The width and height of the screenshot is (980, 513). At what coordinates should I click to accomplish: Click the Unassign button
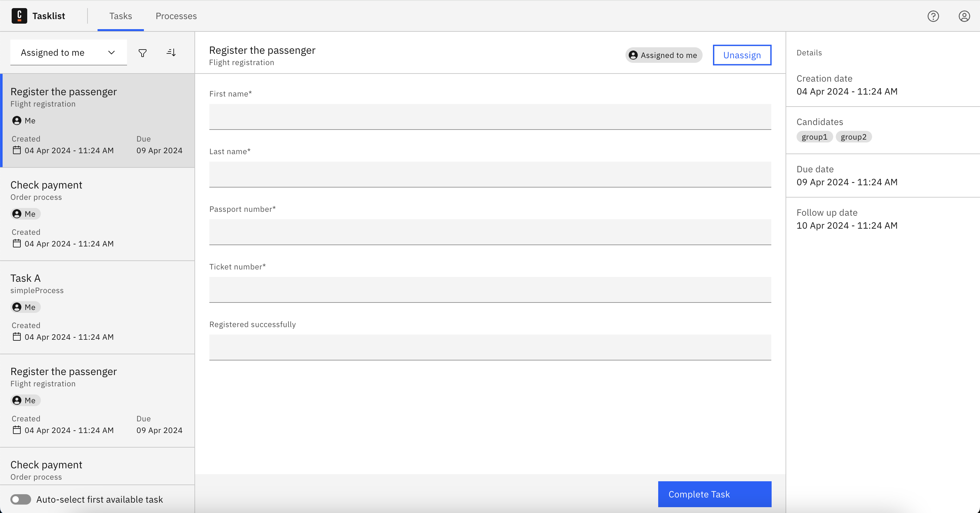point(742,55)
